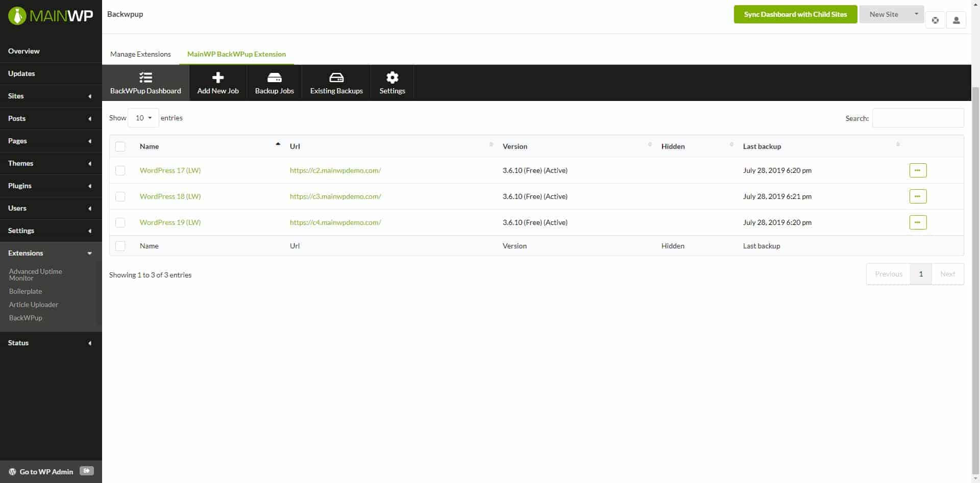Open the actions menu for WordPress 17
The image size is (980, 483).
[918, 170]
